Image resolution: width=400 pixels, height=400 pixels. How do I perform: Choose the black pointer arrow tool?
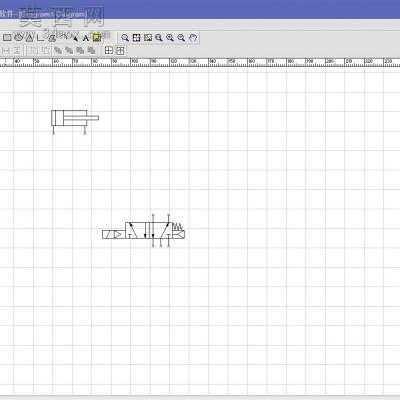(x=76, y=38)
